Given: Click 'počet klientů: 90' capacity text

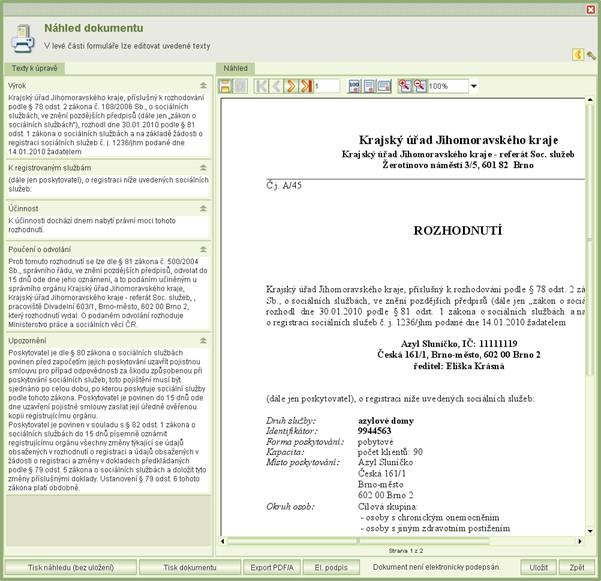Looking at the screenshot, I should click(x=390, y=452).
